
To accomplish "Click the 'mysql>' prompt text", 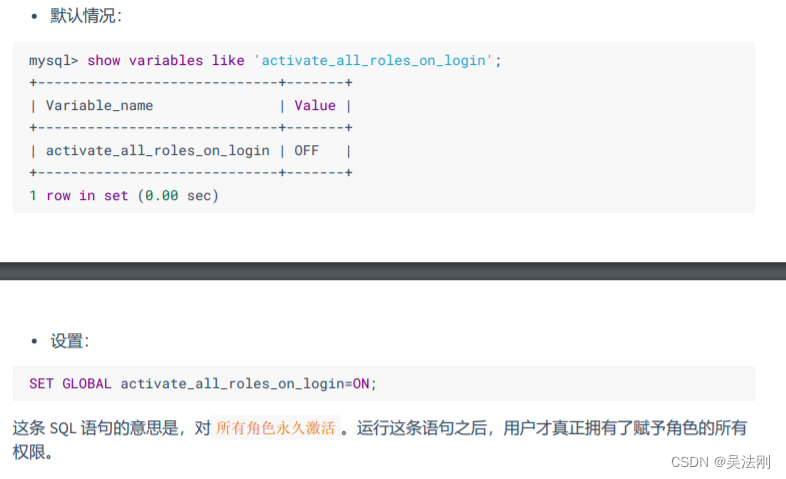I will click(x=54, y=61).
